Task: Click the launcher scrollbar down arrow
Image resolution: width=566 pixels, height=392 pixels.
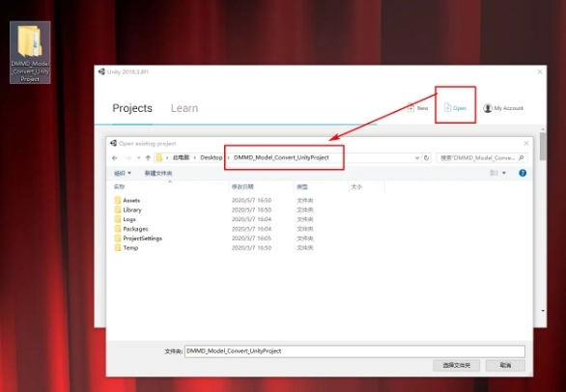Action: pos(543,311)
